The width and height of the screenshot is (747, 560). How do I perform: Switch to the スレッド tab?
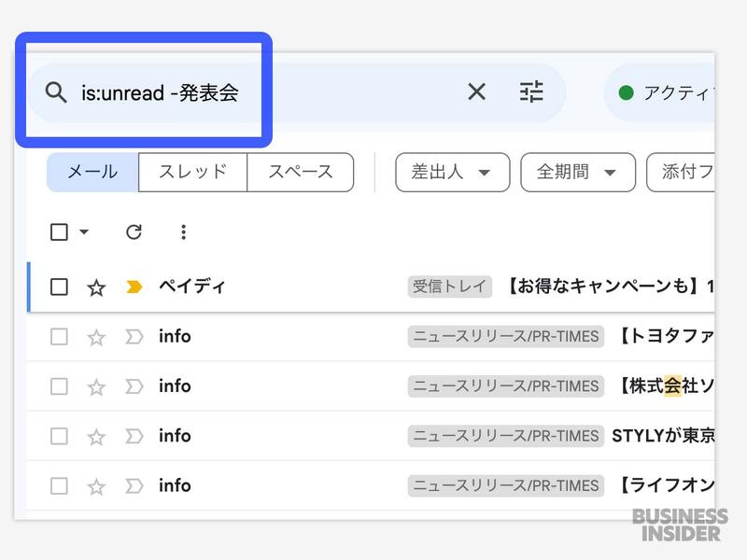coord(192,172)
